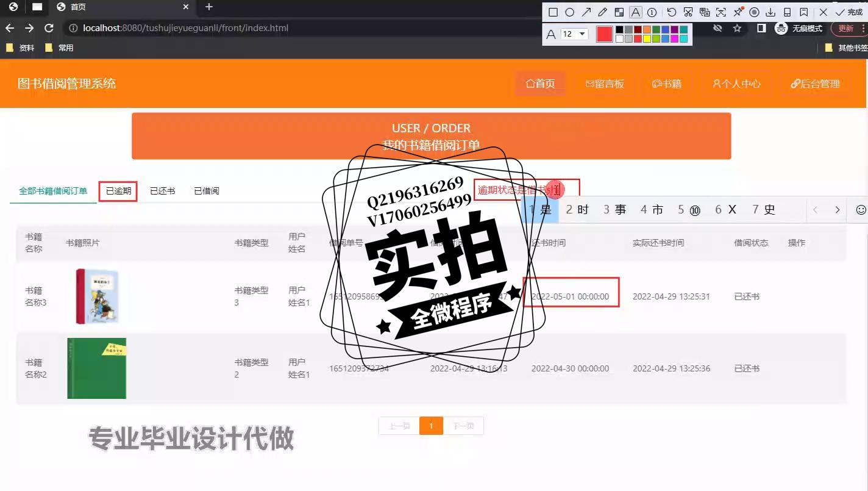Click the 更新 browser update button
Image resolution: width=868 pixels, height=491 pixels.
(x=846, y=28)
